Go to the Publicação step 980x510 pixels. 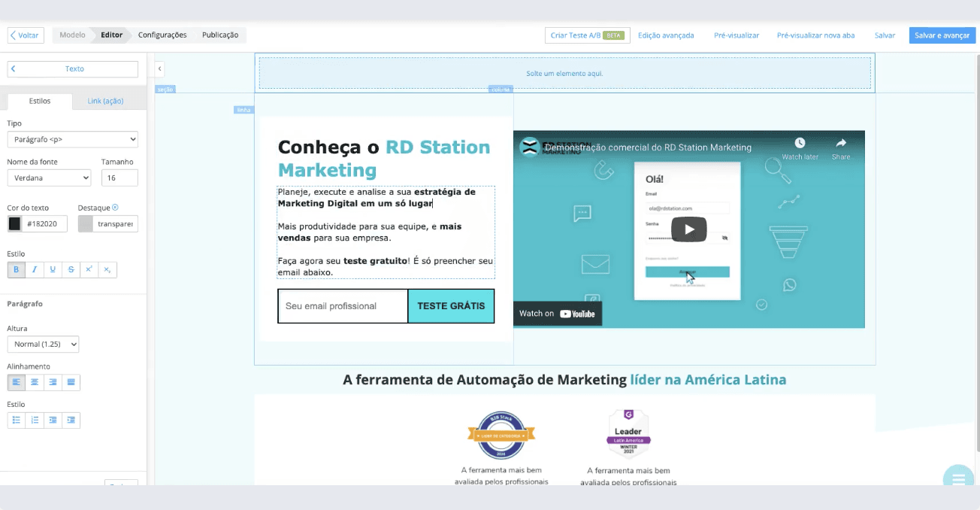(220, 35)
